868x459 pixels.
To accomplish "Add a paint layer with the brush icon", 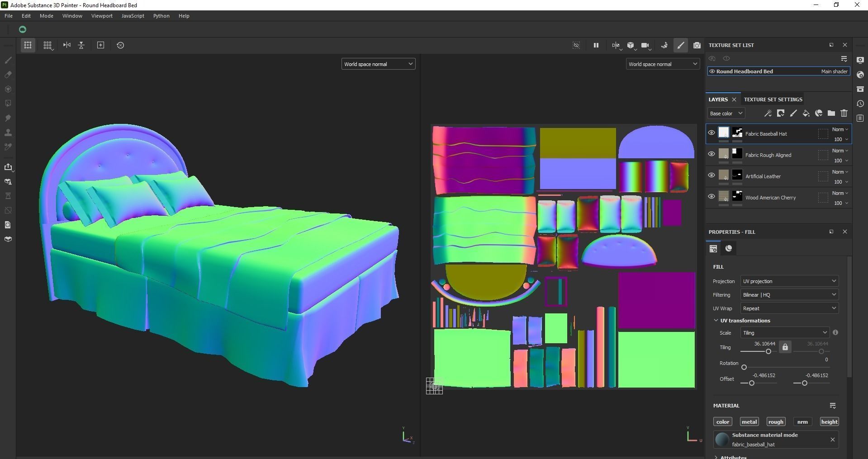I will (793, 114).
